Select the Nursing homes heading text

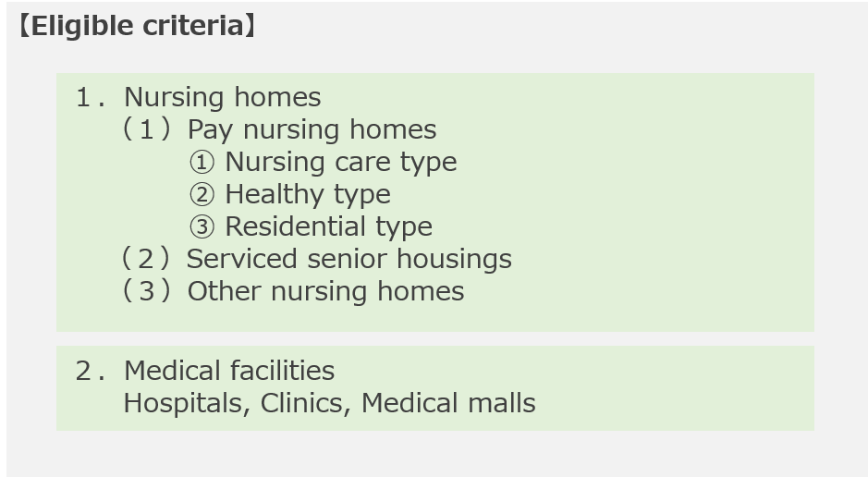click(x=223, y=97)
